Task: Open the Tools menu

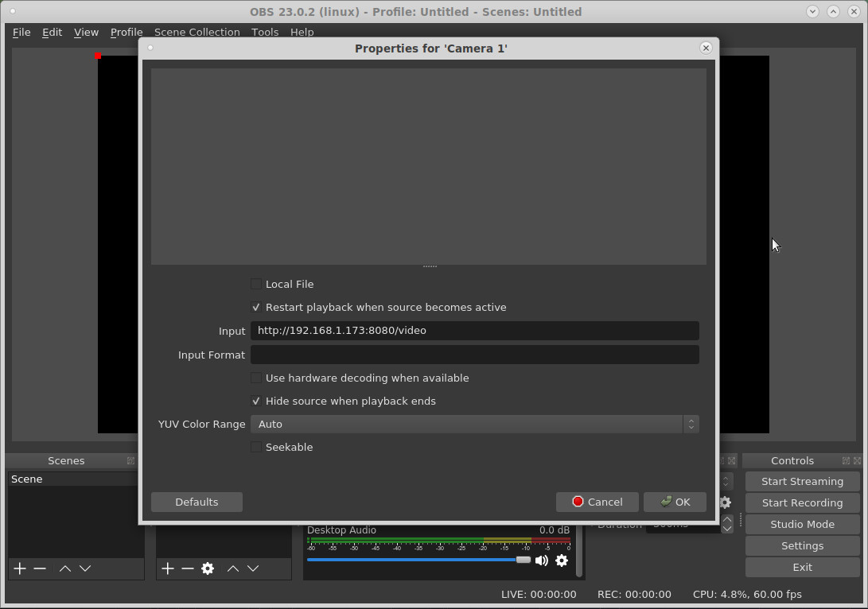Action: [265, 32]
